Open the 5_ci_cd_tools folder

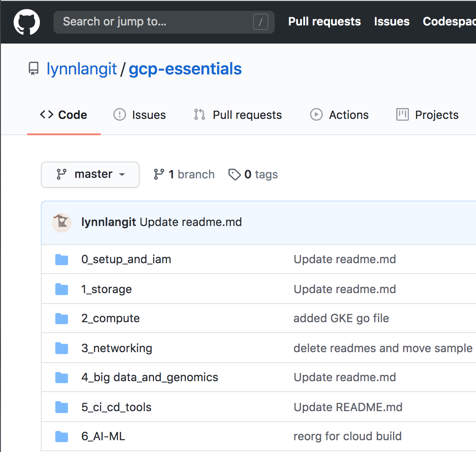coord(116,408)
